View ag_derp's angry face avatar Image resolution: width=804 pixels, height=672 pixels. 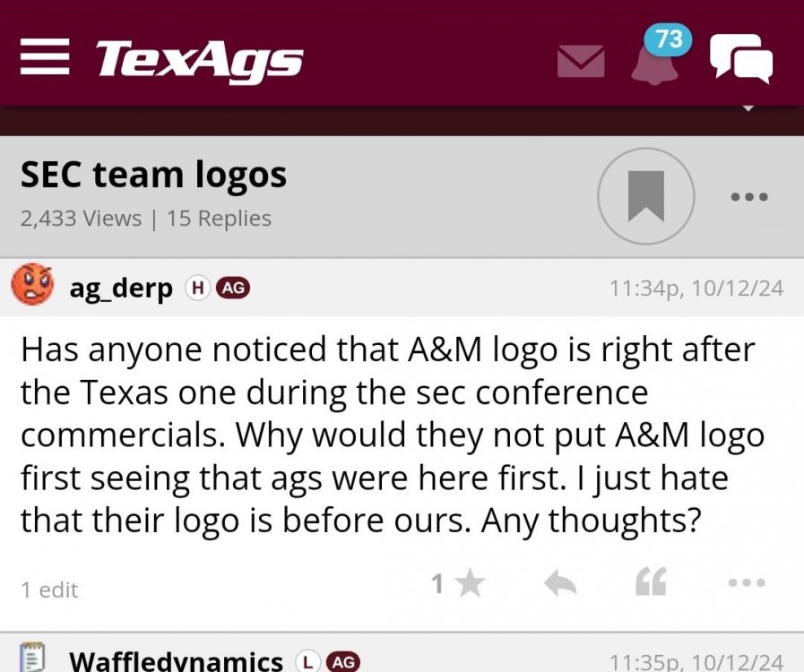click(x=33, y=286)
